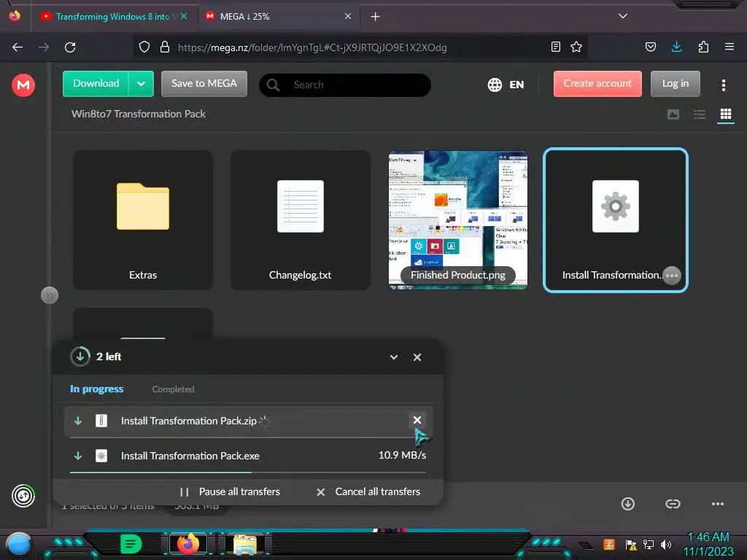
Task: Click Cancel all transfers
Action: pyautogui.click(x=368, y=492)
